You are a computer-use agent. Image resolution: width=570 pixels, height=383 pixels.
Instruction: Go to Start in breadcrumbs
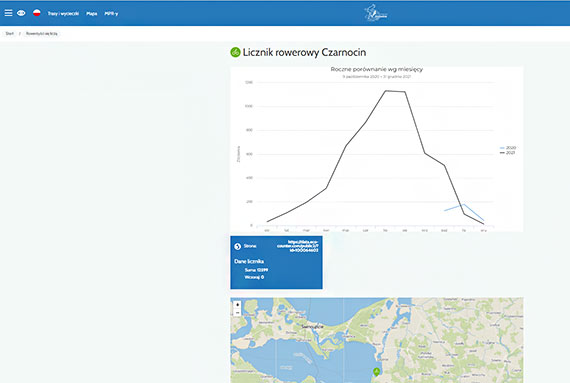coord(10,33)
